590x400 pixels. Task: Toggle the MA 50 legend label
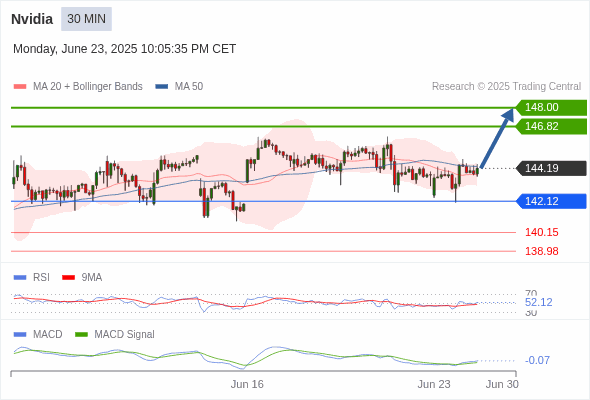tap(189, 87)
